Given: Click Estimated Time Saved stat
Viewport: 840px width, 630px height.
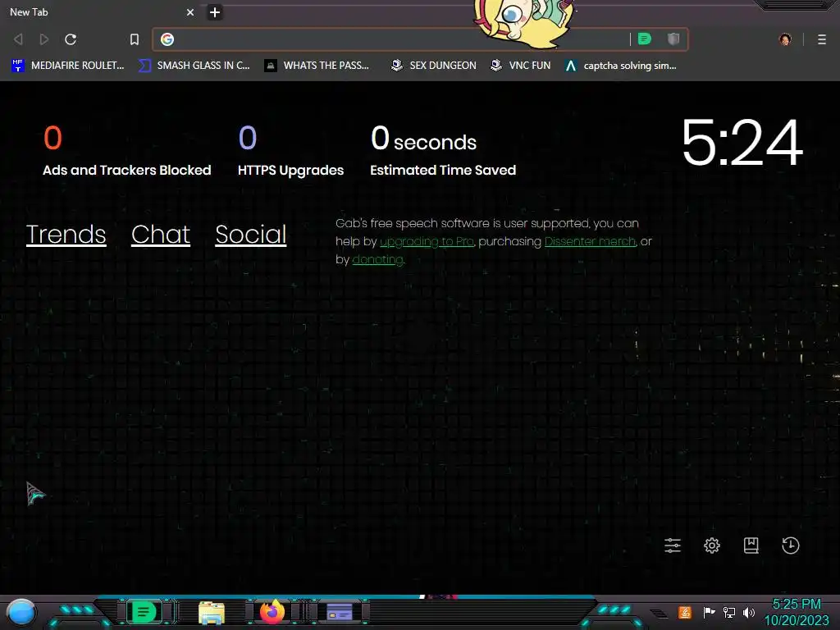Looking at the screenshot, I should (443, 151).
